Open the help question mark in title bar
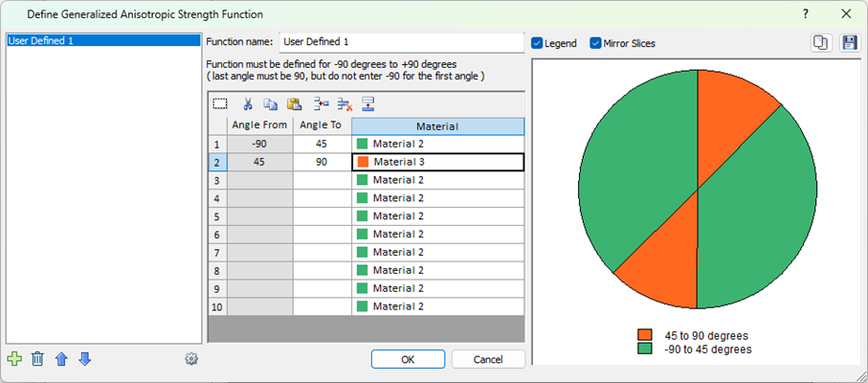 pyautogui.click(x=806, y=14)
